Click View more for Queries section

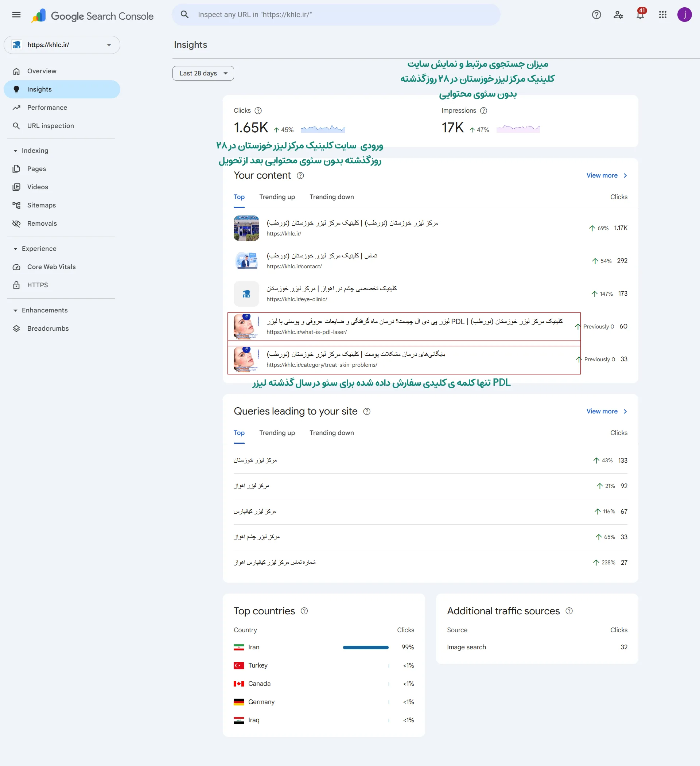pyautogui.click(x=607, y=412)
